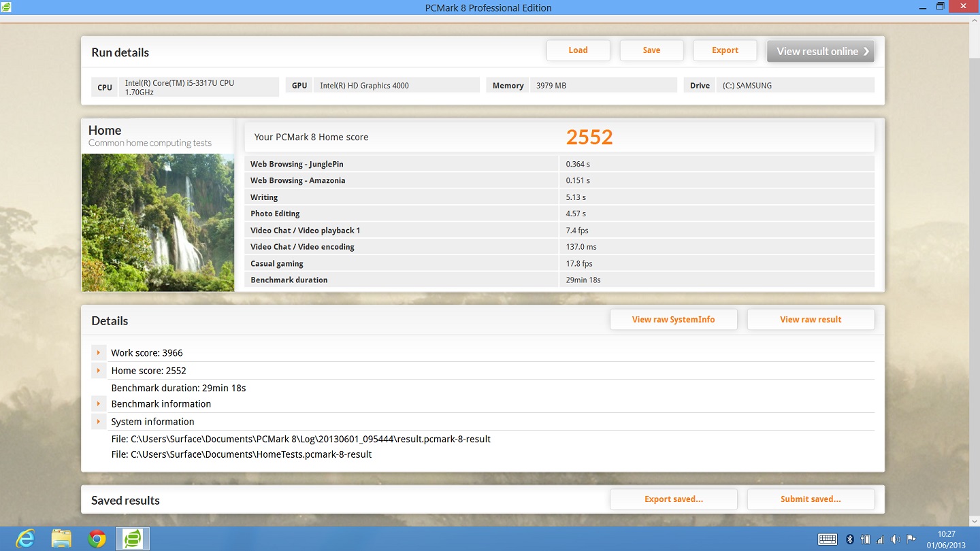The height and width of the screenshot is (551, 980).
Task: Open the volume speaker tray icon
Action: [896, 539]
